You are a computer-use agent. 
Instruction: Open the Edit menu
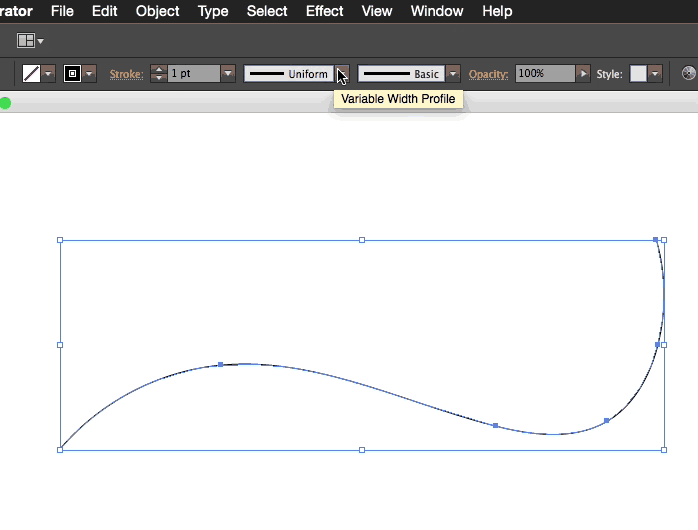point(104,11)
